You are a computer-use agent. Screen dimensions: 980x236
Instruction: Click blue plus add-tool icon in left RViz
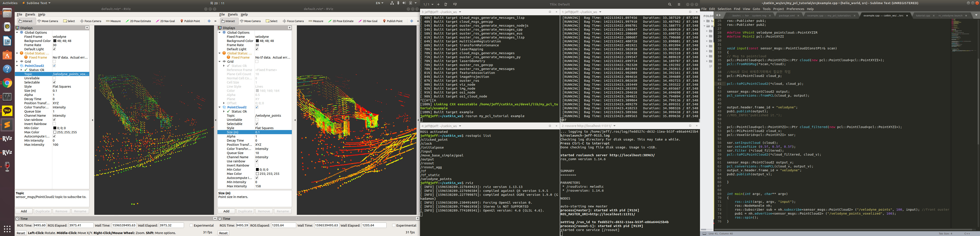[x=209, y=21]
